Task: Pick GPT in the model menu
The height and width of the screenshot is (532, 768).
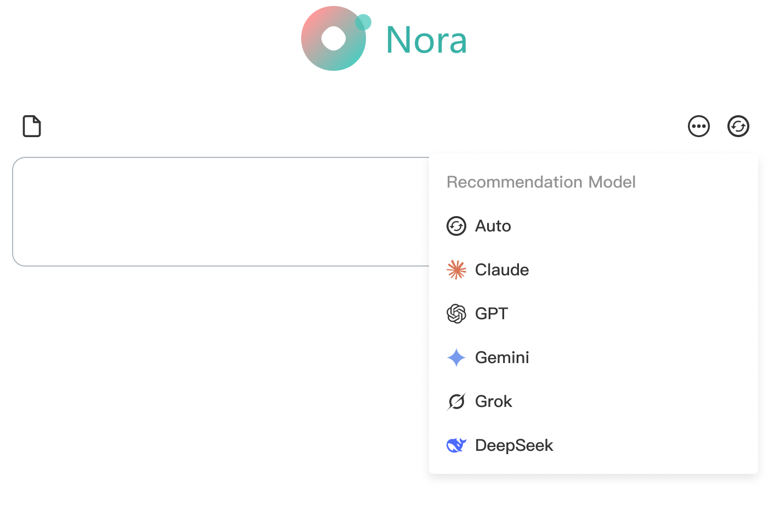Action: pyautogui.click(x=491, y=314)
